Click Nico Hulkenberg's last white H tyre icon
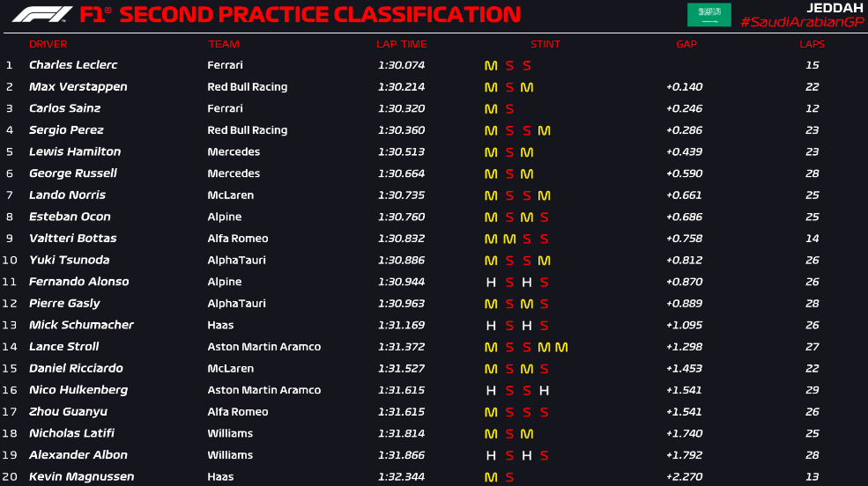The height and width of the screenshot is (486, 868). 545,390
